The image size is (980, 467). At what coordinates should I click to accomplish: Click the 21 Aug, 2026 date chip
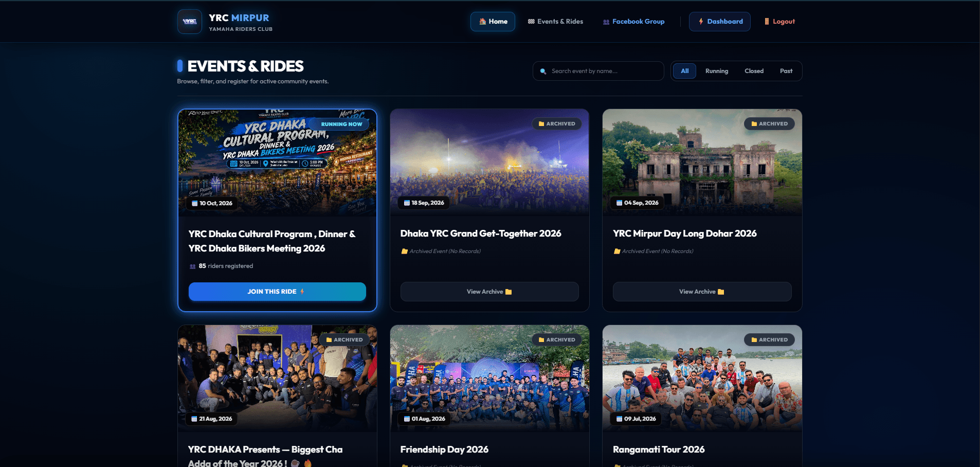point(211,419)
